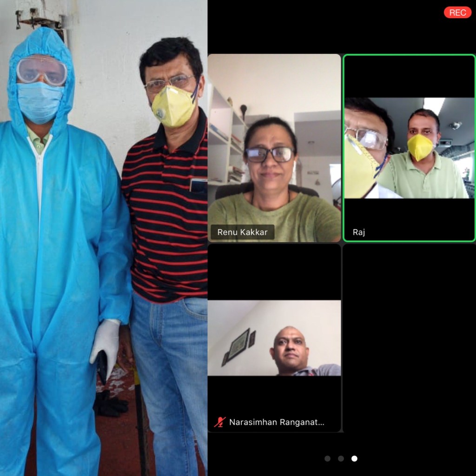Click the empty black tile at bottom right
Image resolution: width=476 pixels, height=476 pixels.
[409, 338]
